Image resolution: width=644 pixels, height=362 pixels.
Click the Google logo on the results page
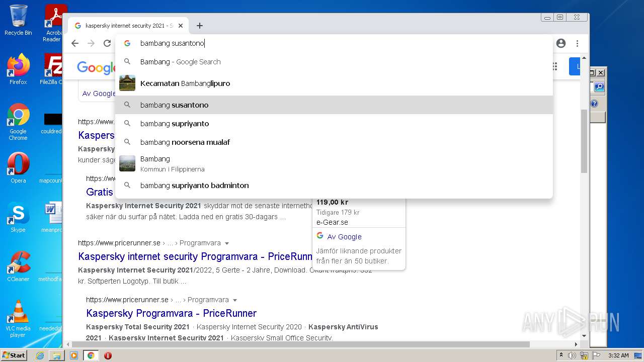click(96, 67)
